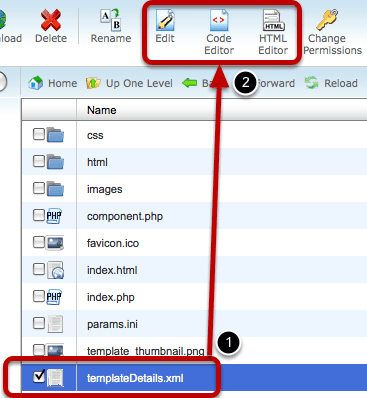Click the Up One Level folder icon

point(93,83)
